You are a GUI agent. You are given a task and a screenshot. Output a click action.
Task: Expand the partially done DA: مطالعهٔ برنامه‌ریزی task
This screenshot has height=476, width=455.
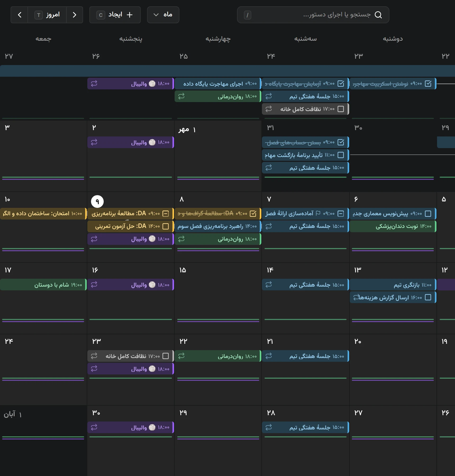coord(166,214)
